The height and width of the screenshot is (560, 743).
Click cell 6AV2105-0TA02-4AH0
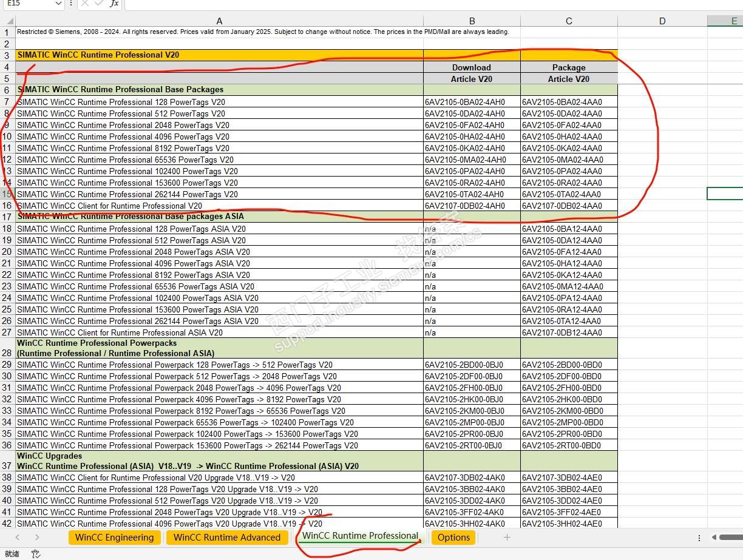tap(472, 194)
